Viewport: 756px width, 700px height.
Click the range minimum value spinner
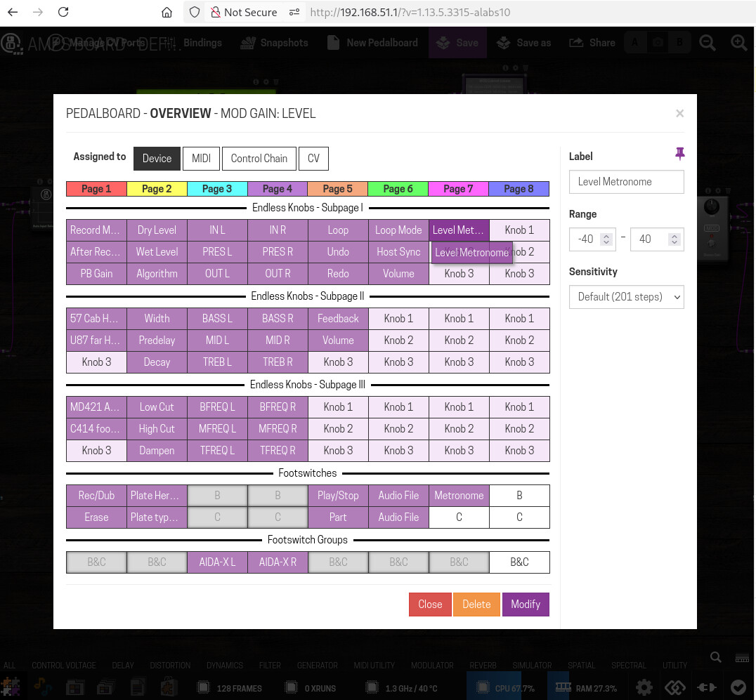click(592, 239)
